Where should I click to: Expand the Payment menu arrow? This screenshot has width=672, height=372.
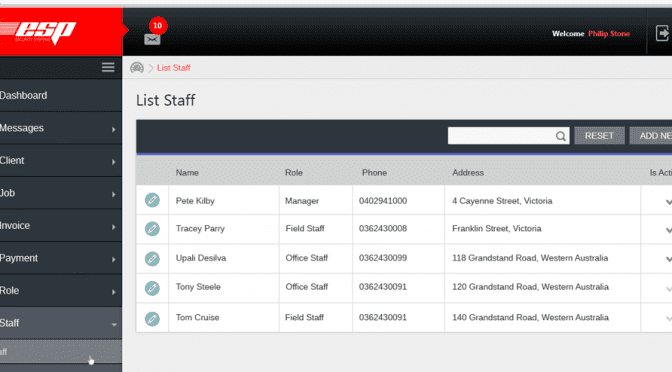(x=114, y=259)
